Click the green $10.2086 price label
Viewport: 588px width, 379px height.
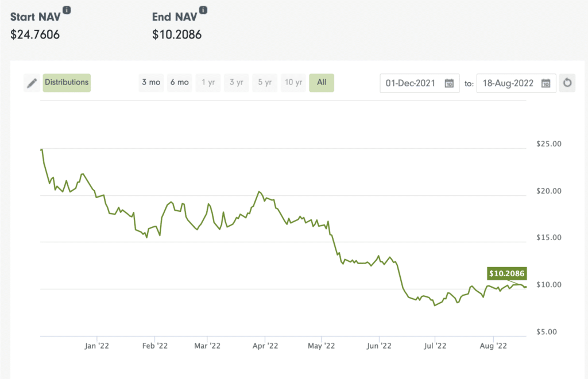pyautogui.click(x=508, y=273)
